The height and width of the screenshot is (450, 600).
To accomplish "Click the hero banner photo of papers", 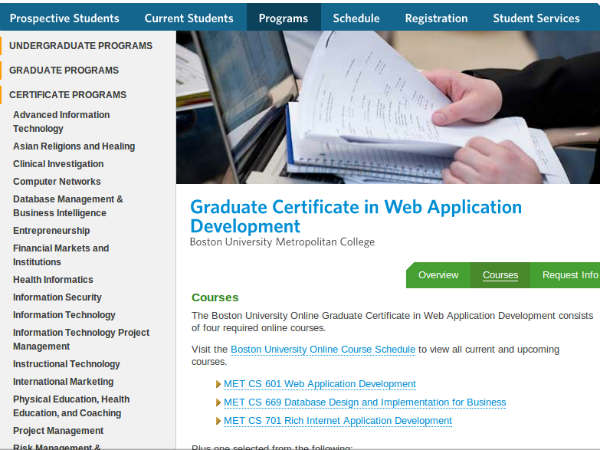I will [x=388, y=107].
